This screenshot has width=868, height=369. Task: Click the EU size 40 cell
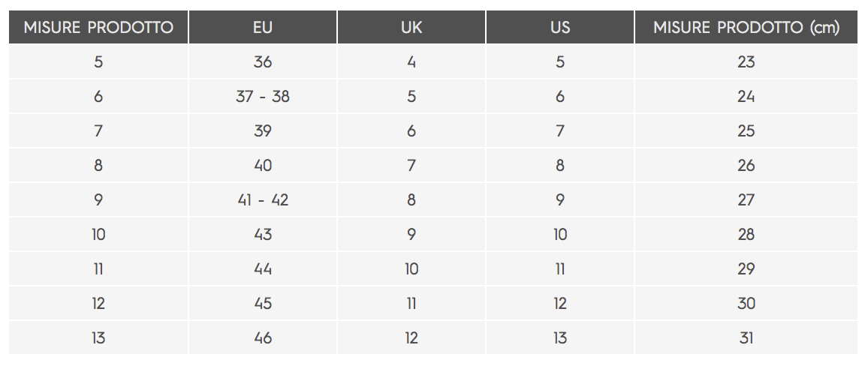(262, 165)
